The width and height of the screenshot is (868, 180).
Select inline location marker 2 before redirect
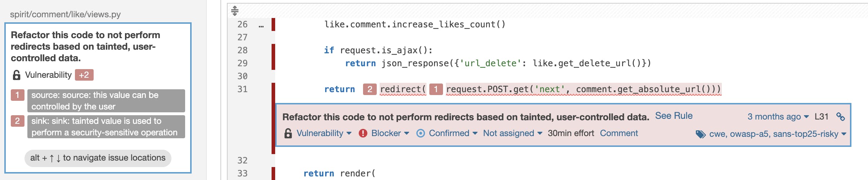pyautogui.click(x=370, y=89)
